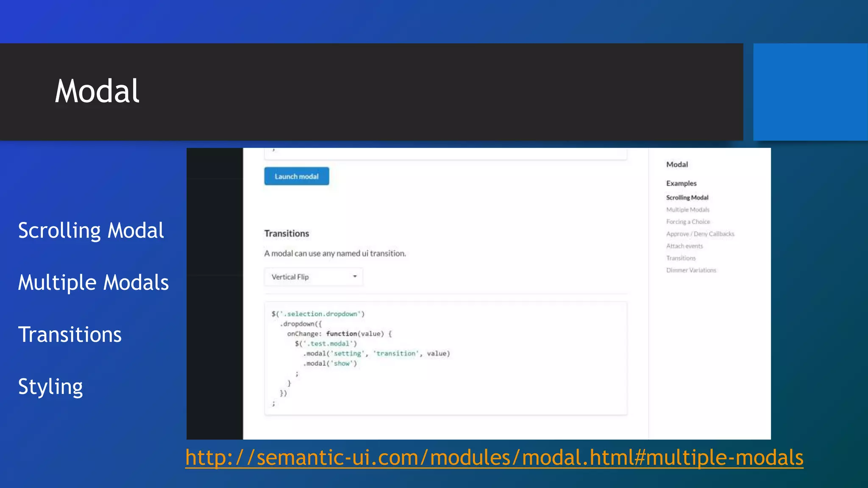Image resolution: width=868 pixels, height=488 pixels.
Task: Click code line .modal('show')
Action: pyautogui.click(x=330, y=363)
